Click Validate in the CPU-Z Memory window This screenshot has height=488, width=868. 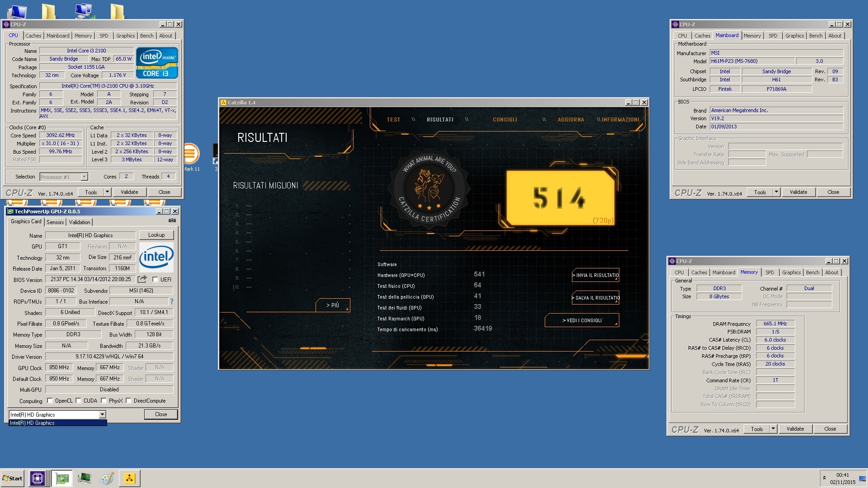point(795,429)
